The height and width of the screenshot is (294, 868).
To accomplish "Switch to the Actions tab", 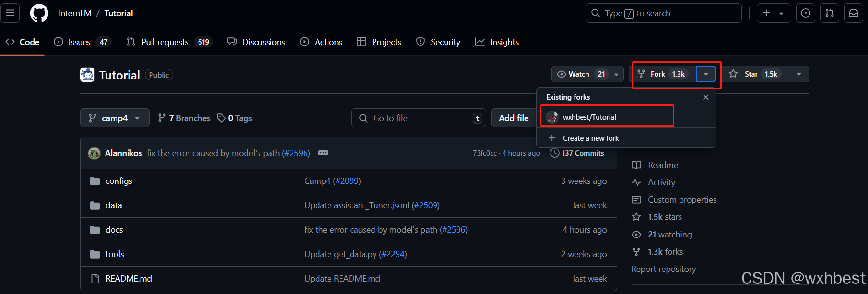I will coord(321,42).
